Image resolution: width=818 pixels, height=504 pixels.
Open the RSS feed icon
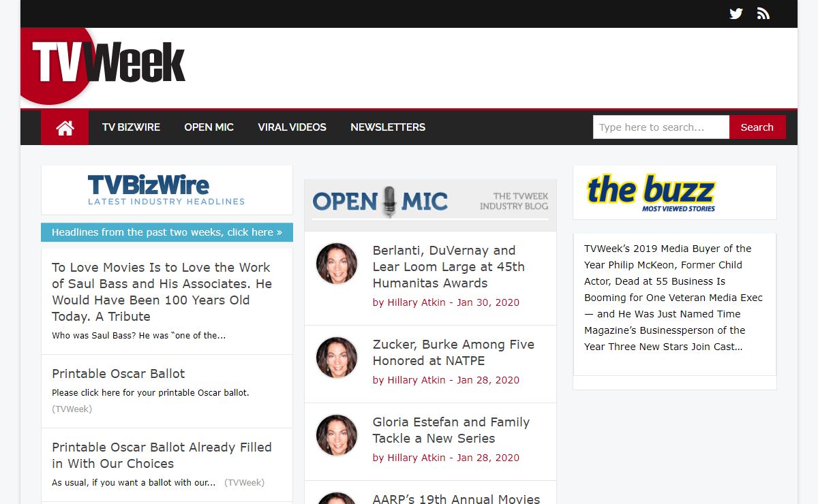[x=763, y=14]
